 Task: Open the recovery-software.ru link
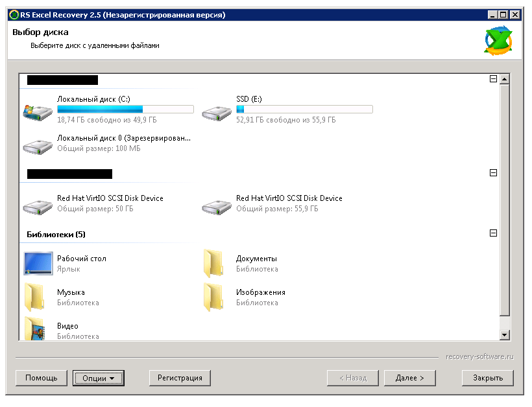click(479, 357)
